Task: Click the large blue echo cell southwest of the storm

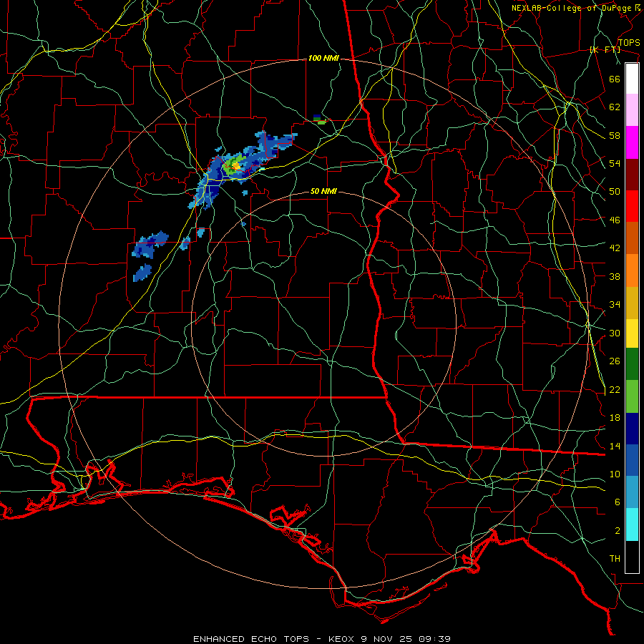Action: [150, 245]
